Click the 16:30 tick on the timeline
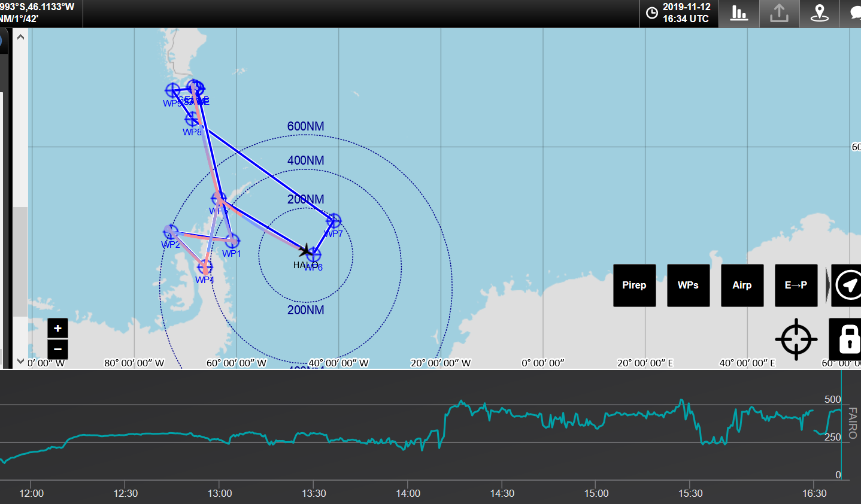 point(814,493)
